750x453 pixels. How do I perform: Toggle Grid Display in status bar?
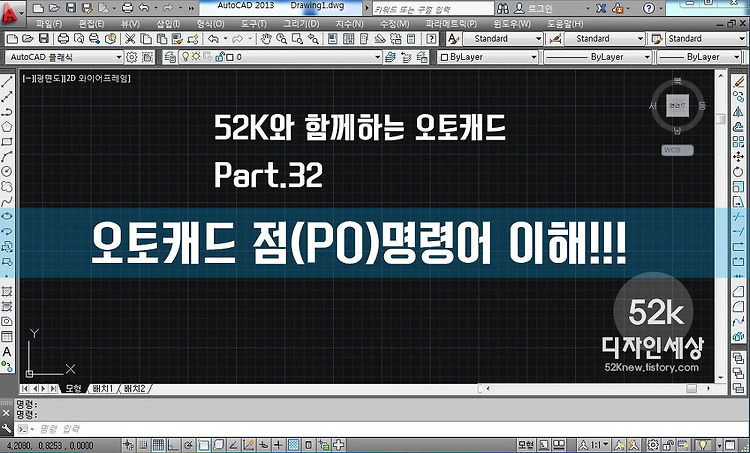pyautogui.click(x=158, y=445)
